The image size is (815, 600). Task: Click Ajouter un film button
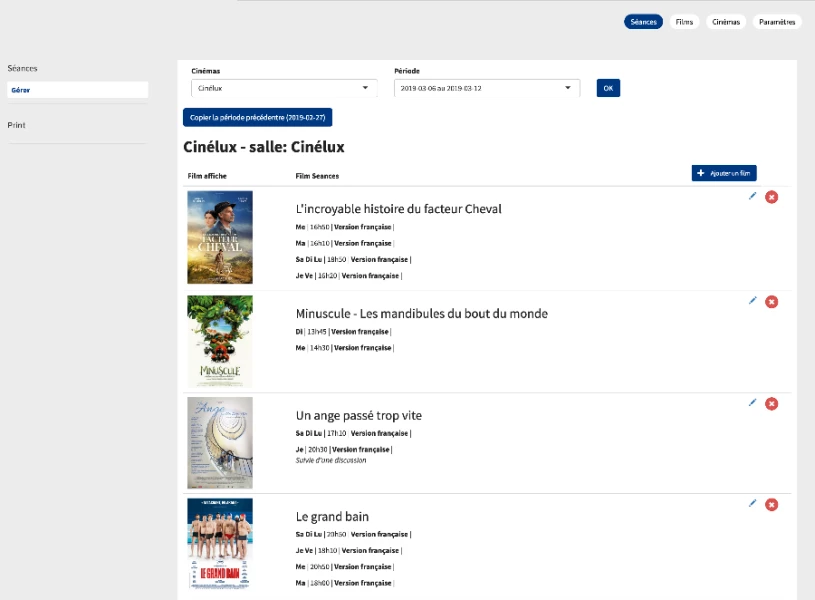point(724,173)
